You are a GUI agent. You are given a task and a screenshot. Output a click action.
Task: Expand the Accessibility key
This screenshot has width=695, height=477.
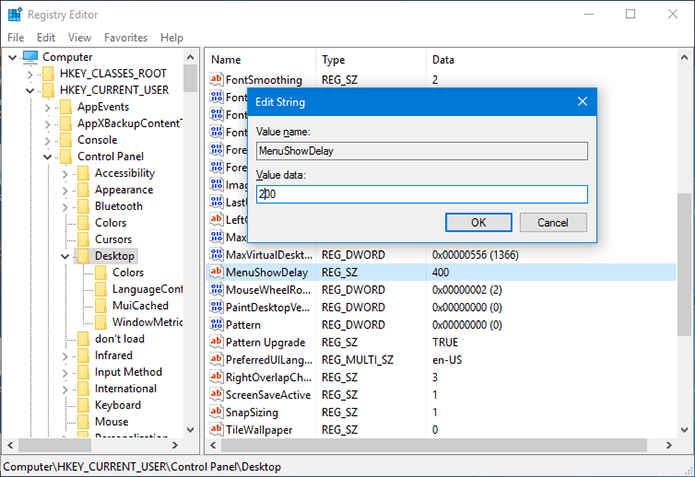coord(65,174)
